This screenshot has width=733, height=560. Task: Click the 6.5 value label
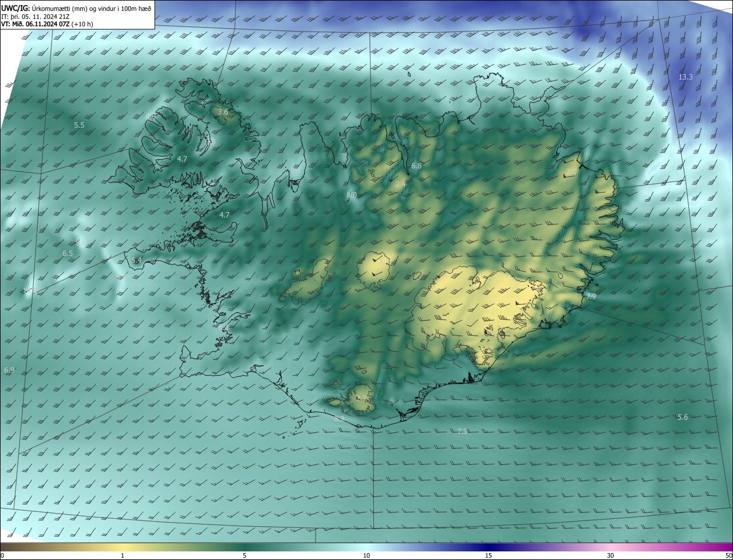(x=68, y=253)
